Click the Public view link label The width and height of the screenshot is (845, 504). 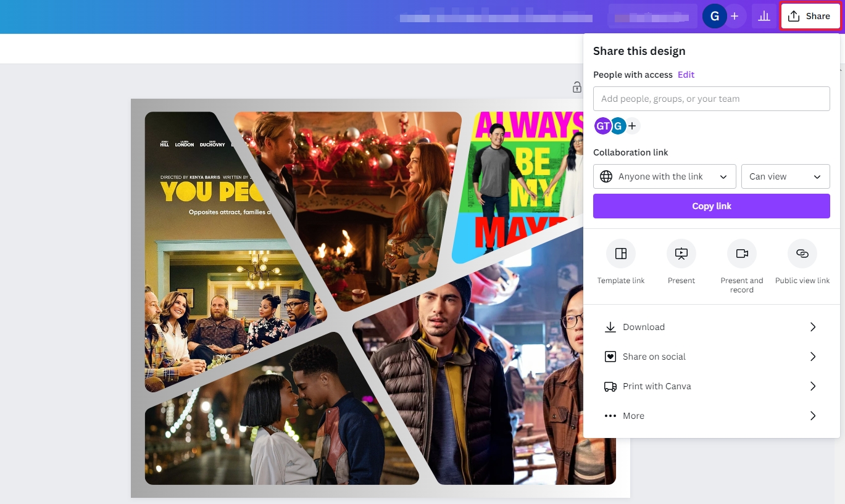[x=802, y=281]
